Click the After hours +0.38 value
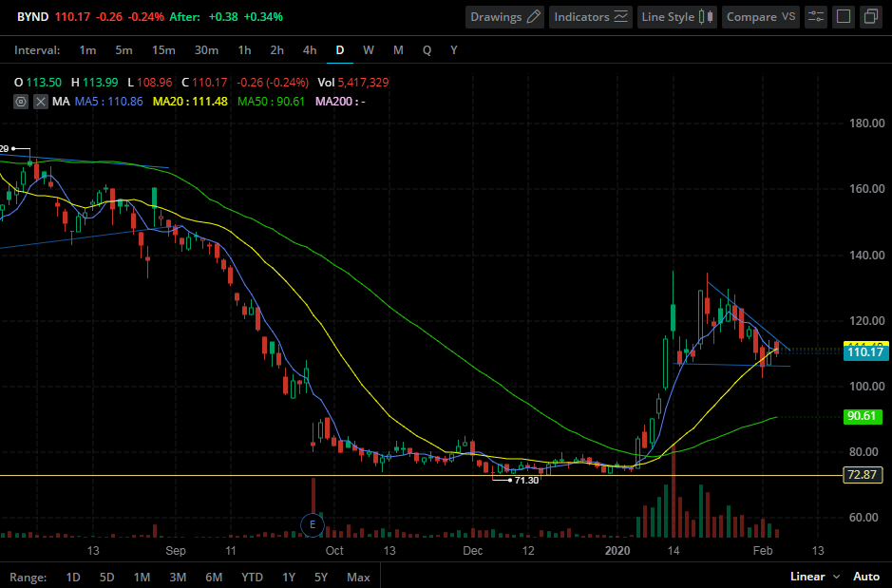 223,17
